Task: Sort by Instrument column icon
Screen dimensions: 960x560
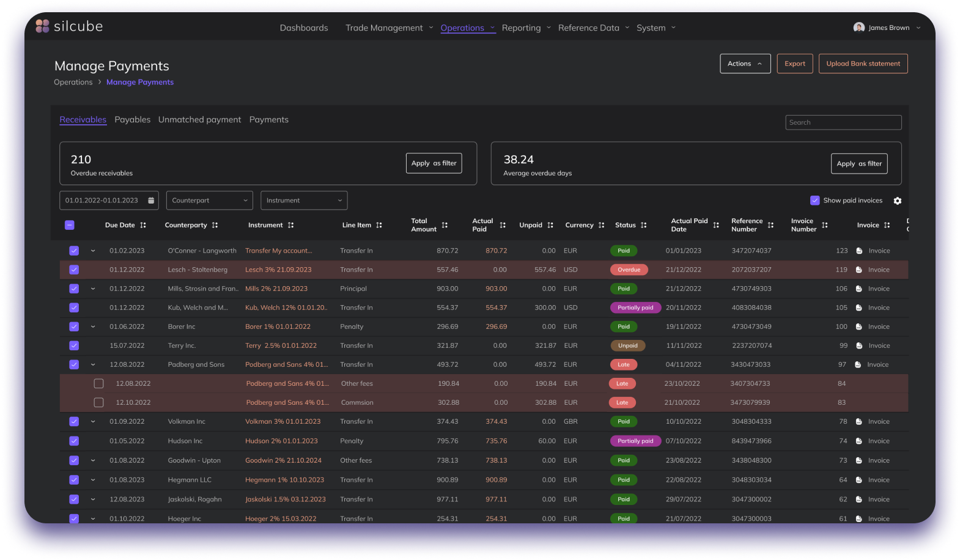Action: tap(291, 225)
